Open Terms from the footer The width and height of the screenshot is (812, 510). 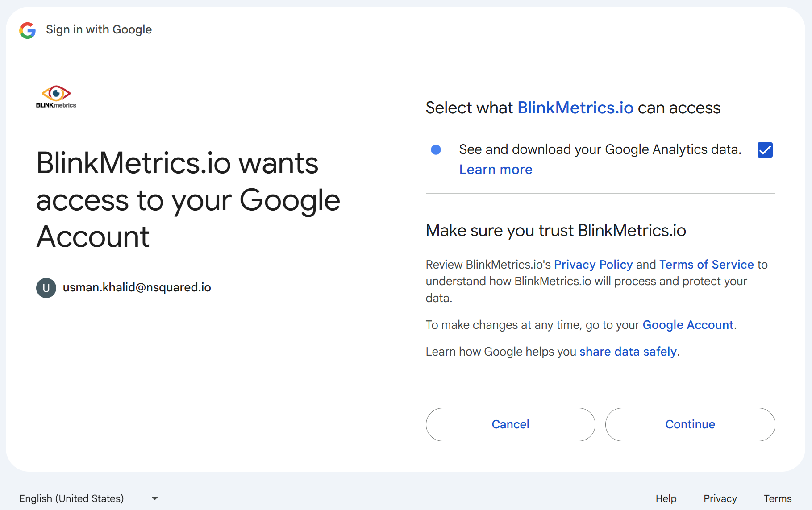[x=777, y=498]
